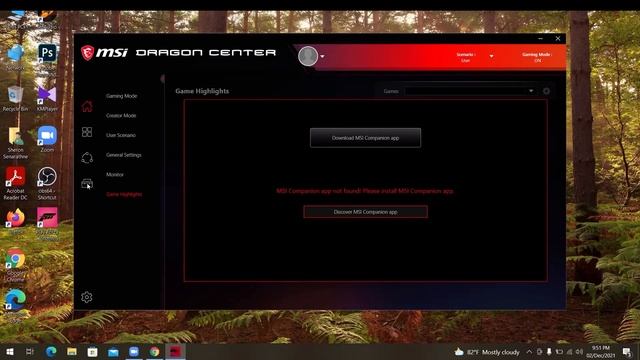
Task: Select the Firefox desktop shortcut
Action: click(x=16, y=221)
